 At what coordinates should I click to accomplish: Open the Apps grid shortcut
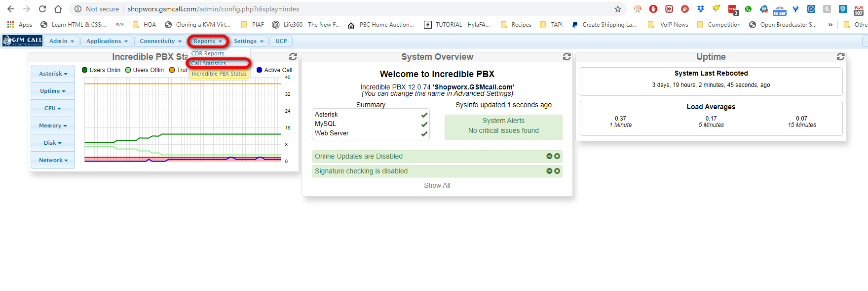tap(20, 25)
